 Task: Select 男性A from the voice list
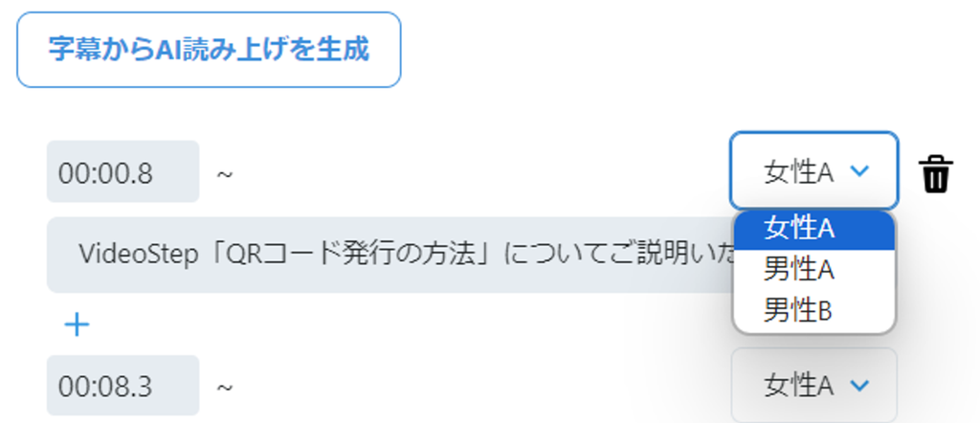tap(813, 270)
